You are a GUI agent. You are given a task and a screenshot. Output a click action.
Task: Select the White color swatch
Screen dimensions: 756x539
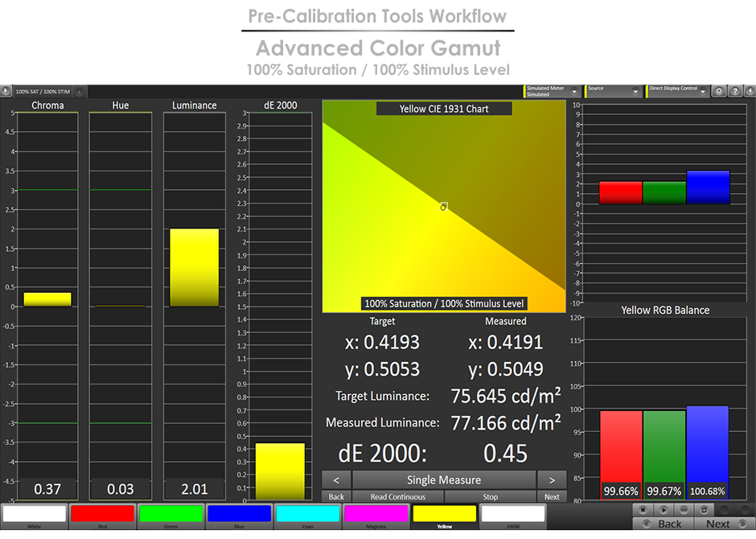35,516
